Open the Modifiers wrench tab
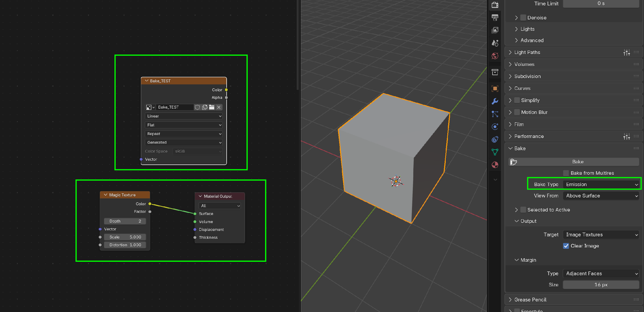Viewport: 644px width, 312px height. click(495, 101)
